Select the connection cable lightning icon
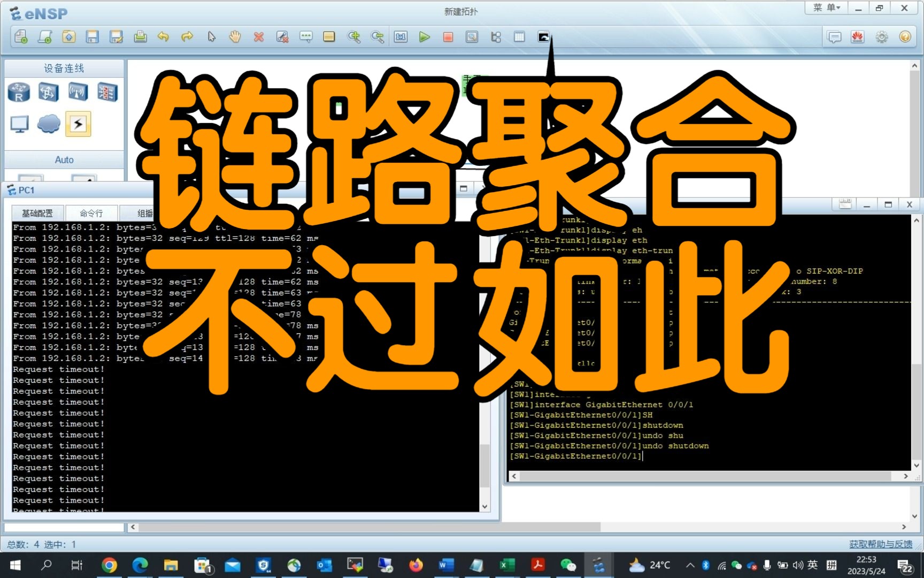Image resolution: width=924 pixels, height=578 pixels. pyautogui.click(x=78, y=124)
